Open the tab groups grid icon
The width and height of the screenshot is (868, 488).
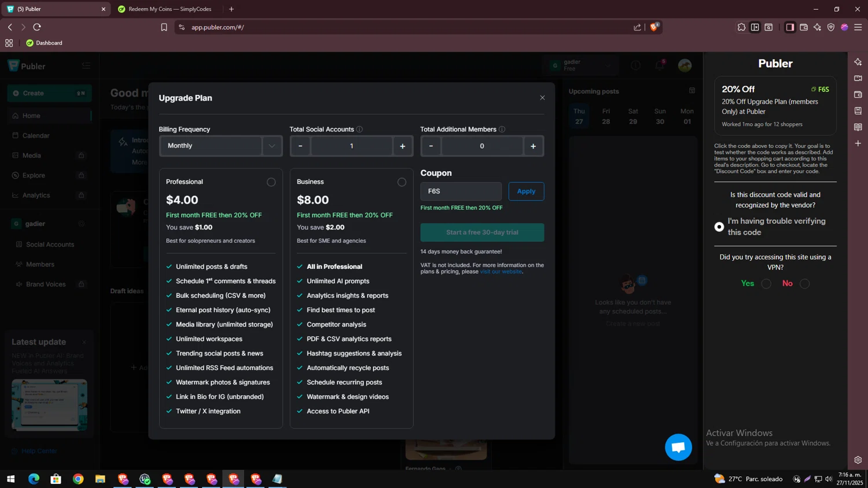(x=9, y=43)
